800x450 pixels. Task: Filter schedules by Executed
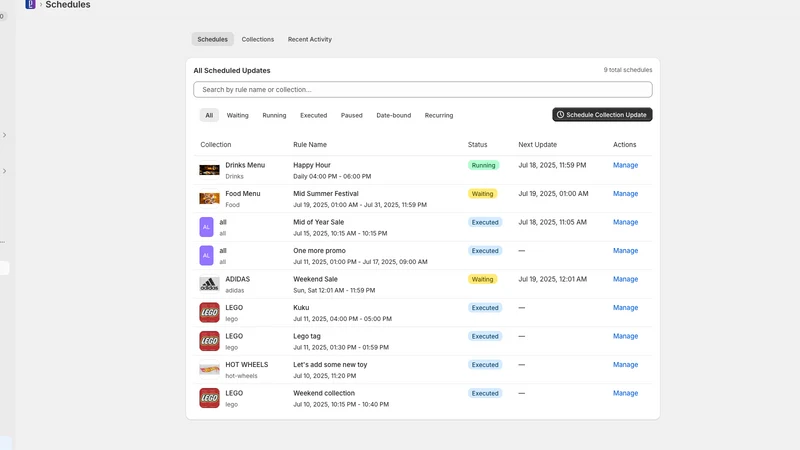pyautogui.click(x=314, y=115)
